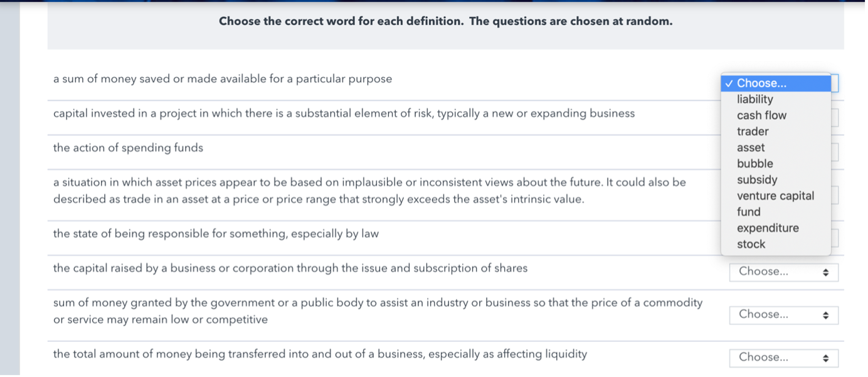Screen dimensions: 868x377
Task: Click the 'action of spending funds' definition text
Action: 128,148
